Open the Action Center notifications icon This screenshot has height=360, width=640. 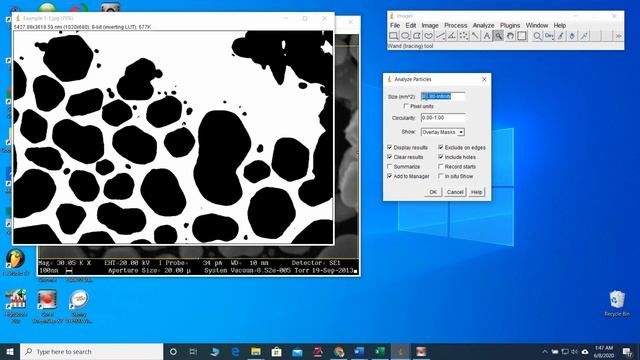pyautogui.click(x=627, y=351)
